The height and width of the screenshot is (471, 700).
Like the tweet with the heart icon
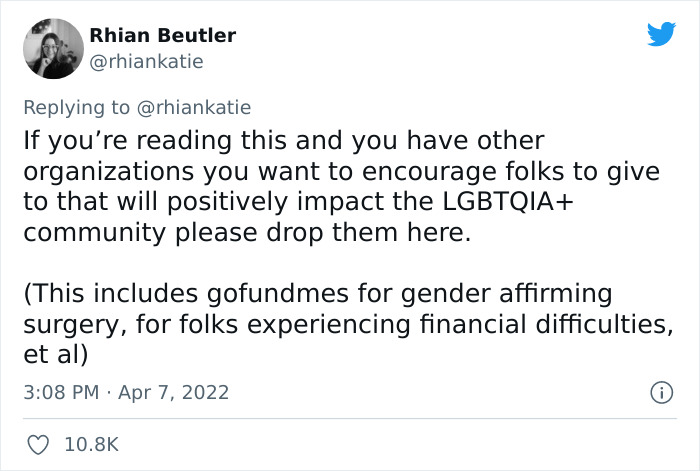coord(36,444)
